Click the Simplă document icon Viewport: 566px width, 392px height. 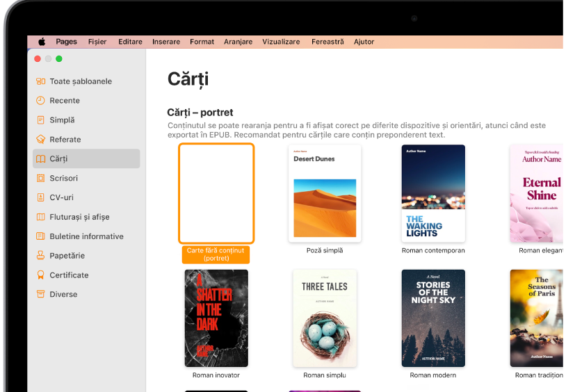[x=40, y=120]
